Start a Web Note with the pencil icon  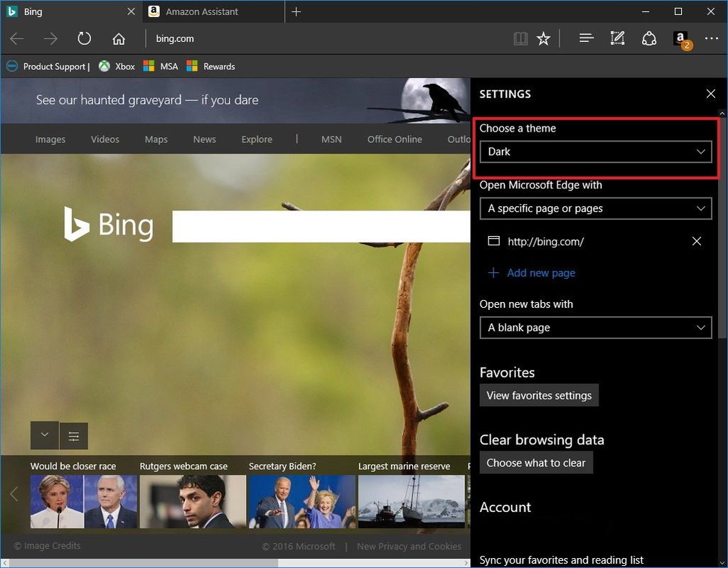(617, 38)
